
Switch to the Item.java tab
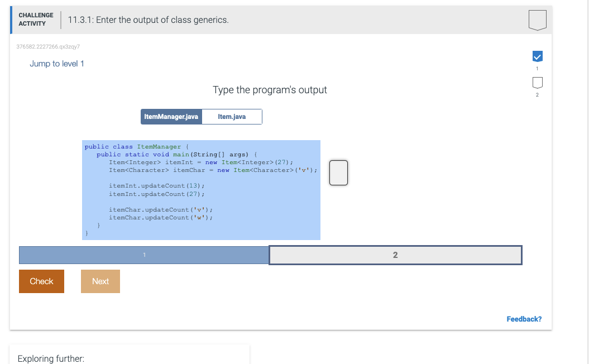(231, 116)
